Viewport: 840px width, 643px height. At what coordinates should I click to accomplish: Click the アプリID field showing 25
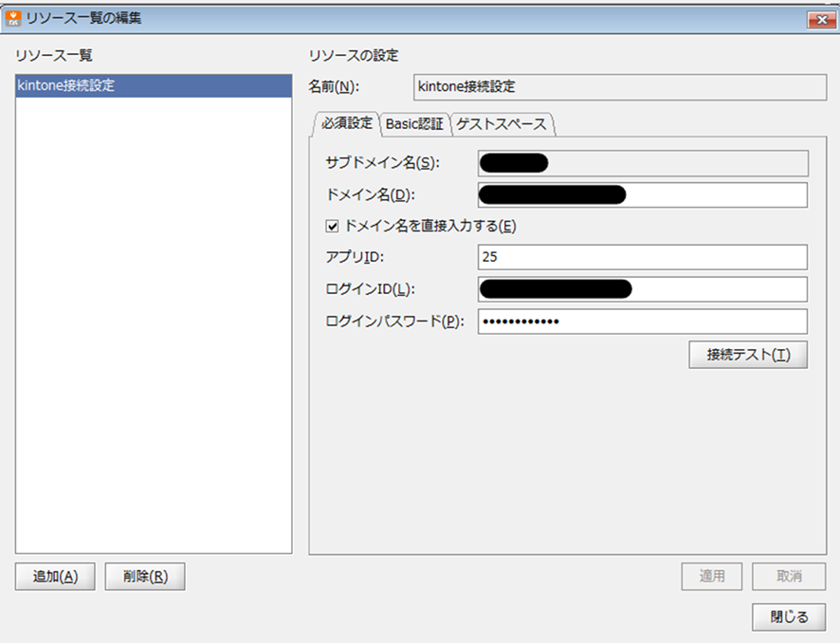click(643, 257)
